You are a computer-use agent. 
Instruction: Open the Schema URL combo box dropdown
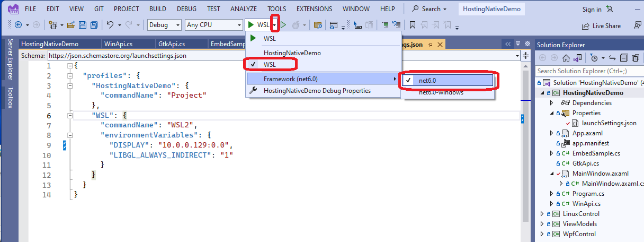pos(517,55)
